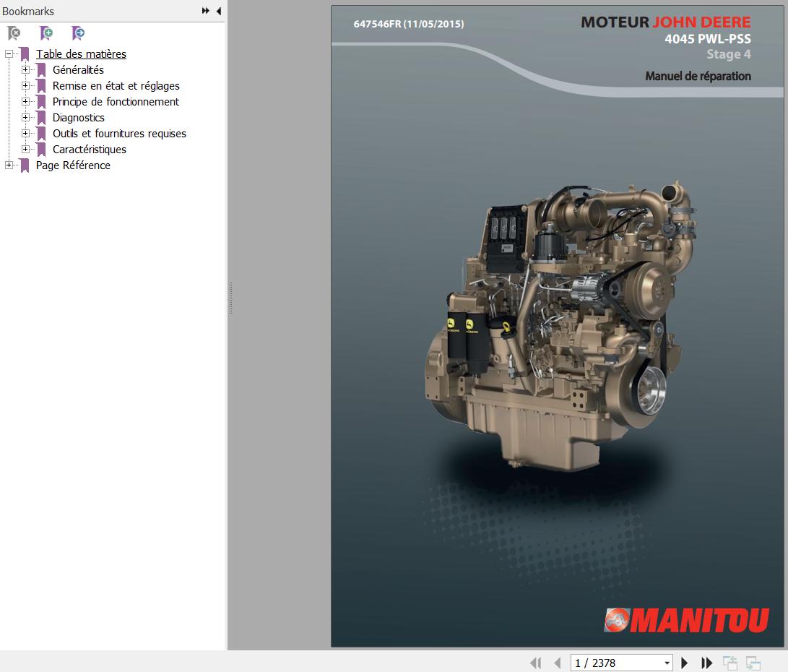Click the MANITOU logo on the cover page
Screen dimensions: 788x672
tap(686, 620)
